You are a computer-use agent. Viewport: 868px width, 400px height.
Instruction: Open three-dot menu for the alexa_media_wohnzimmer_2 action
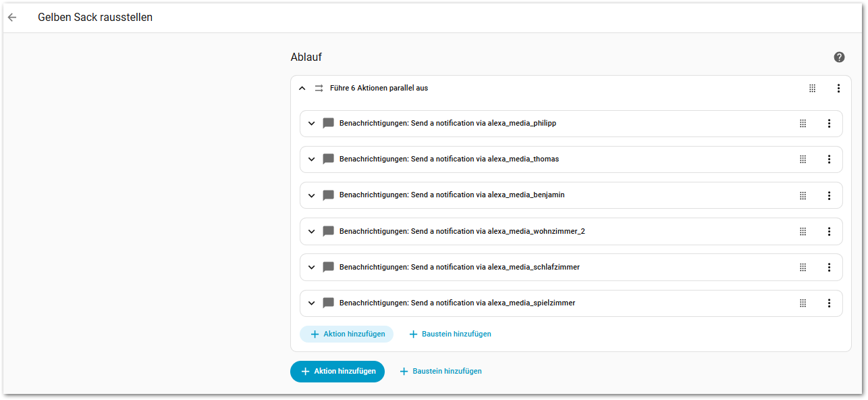point(829,232)
